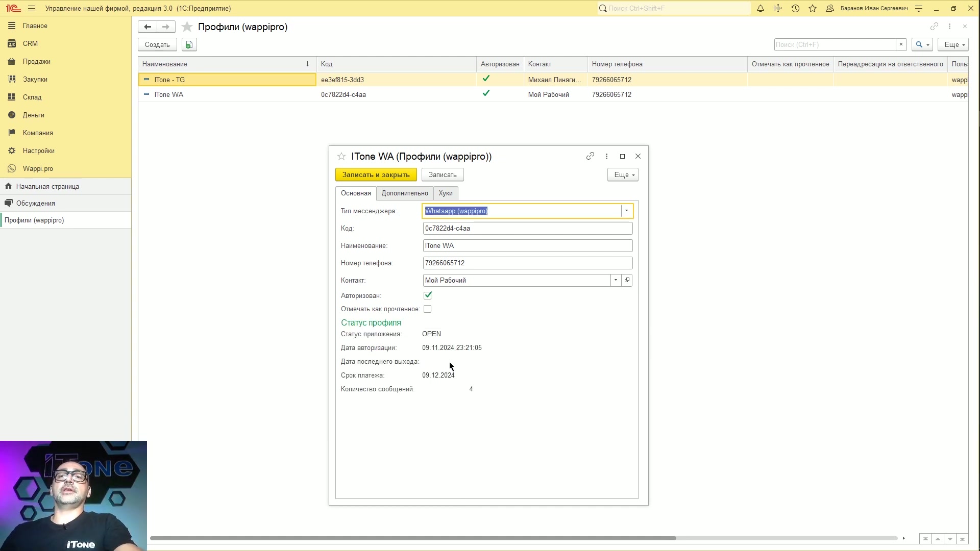Viewport: 980px width, 551px height.
Task: Click Номер телефона input field
Action: pos(528,263)
